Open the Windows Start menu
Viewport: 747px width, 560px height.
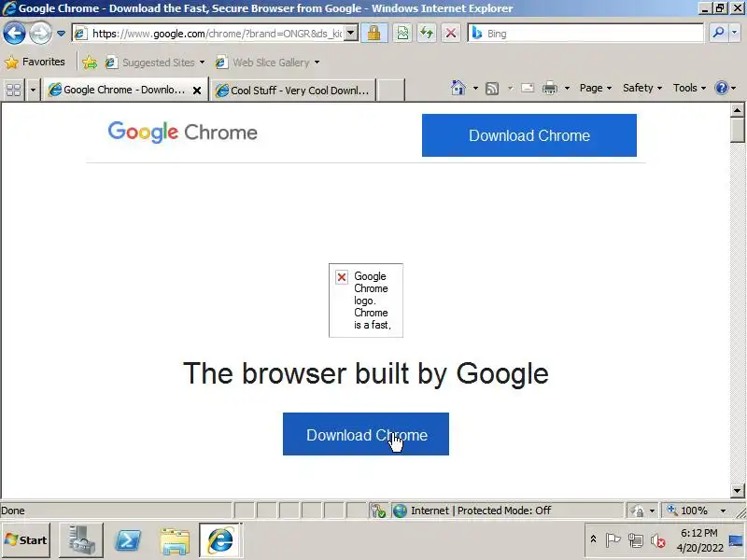point(26,540)
